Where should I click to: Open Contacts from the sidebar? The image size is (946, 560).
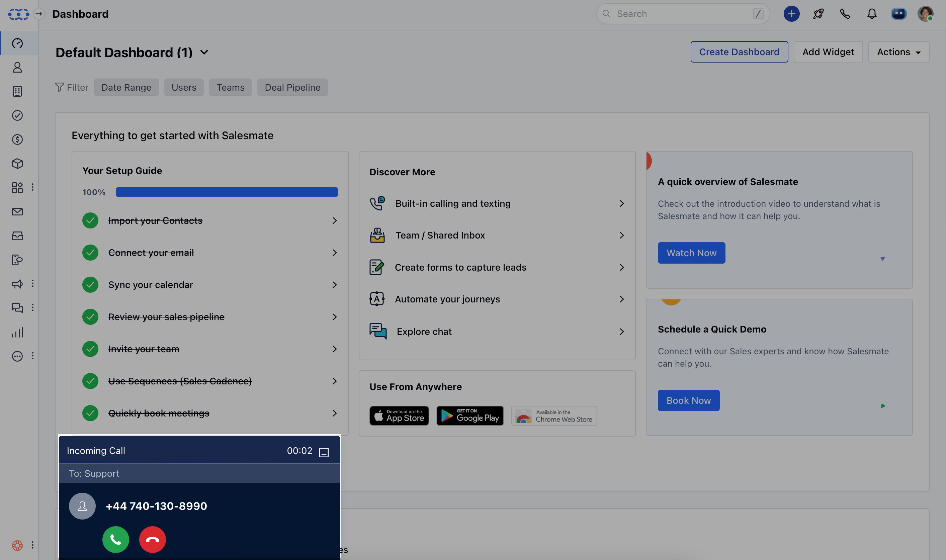point(17,67)
